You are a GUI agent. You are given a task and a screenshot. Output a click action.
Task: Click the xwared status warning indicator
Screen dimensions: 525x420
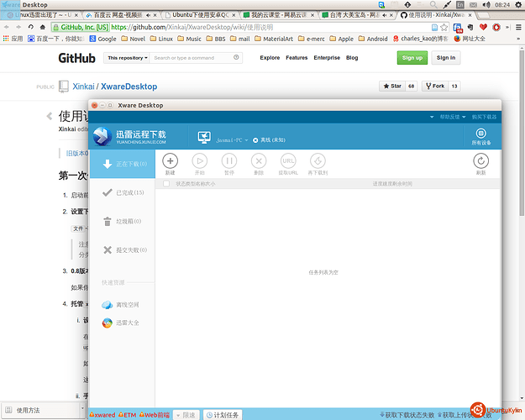click(102, 415)
